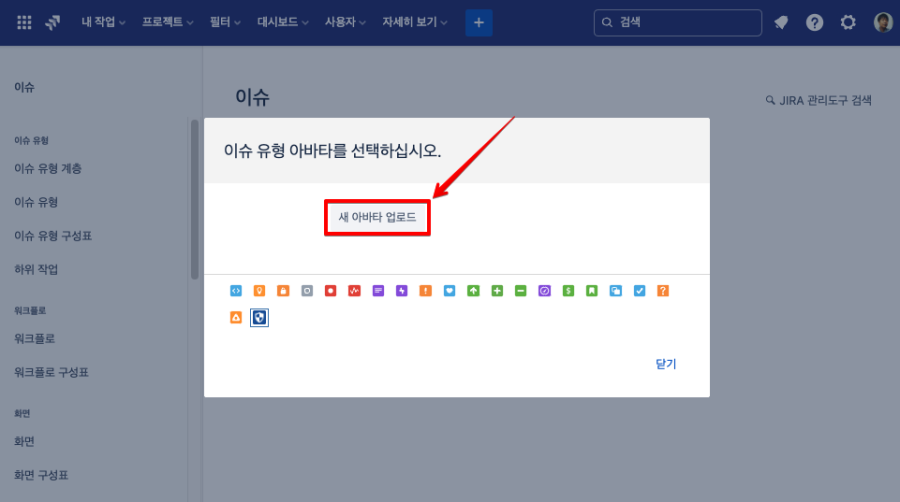This screenshot has width=900, height=502.
Task: Select the dark blue shield avatar
Action: [259, 317]
